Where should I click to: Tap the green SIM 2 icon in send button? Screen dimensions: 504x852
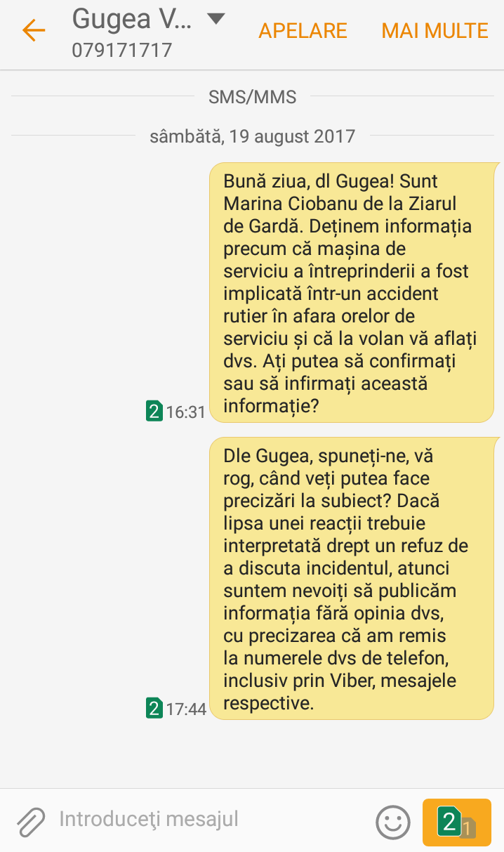click(x=449, y=820)
